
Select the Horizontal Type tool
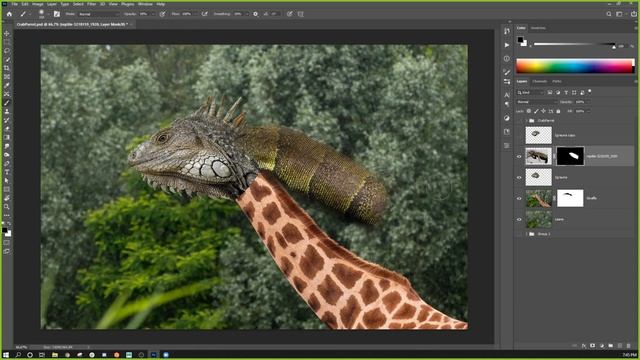(x=7, y=172)
